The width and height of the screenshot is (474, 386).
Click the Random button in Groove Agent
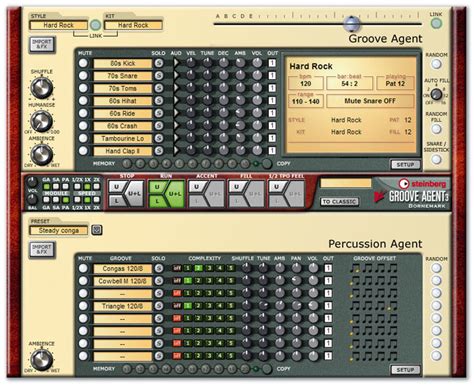436,64
